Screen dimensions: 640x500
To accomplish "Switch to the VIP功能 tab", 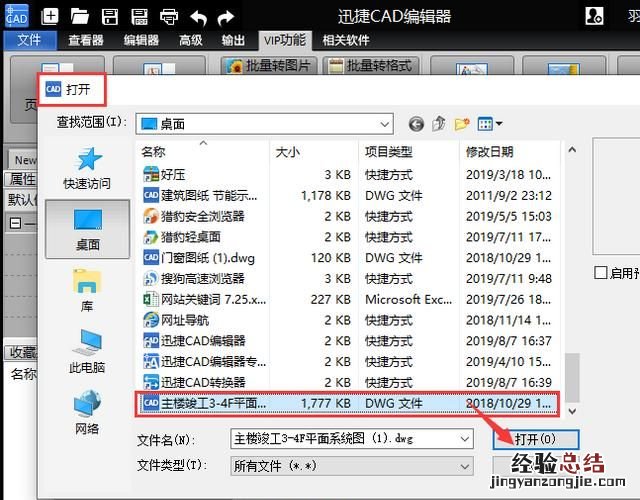I will click(285, 40).
